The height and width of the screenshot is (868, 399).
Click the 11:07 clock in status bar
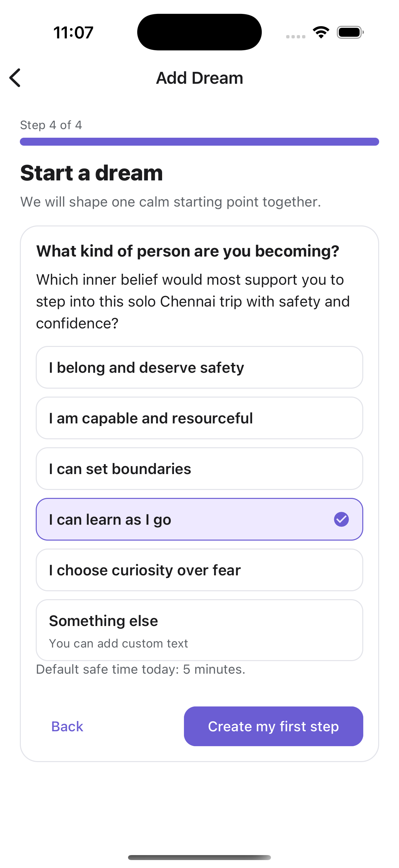[x=73, y=33]
